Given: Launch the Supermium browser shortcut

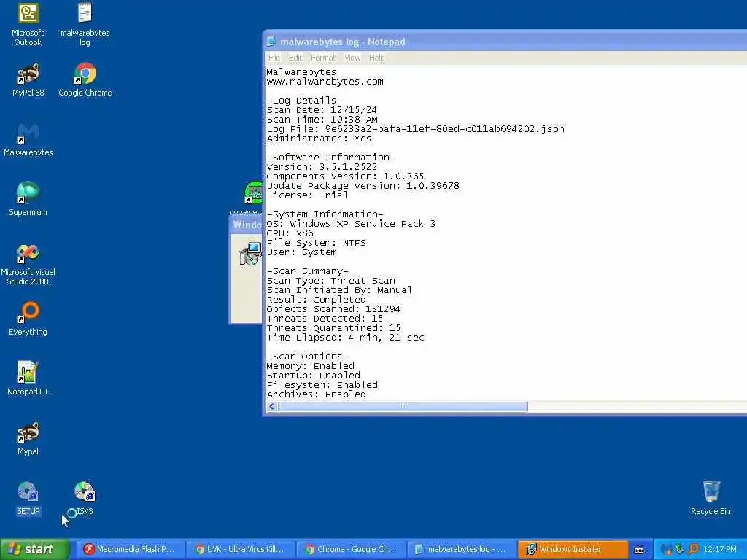Looking at the screenshot, I should pyautogui.click(x=28, y=200).
